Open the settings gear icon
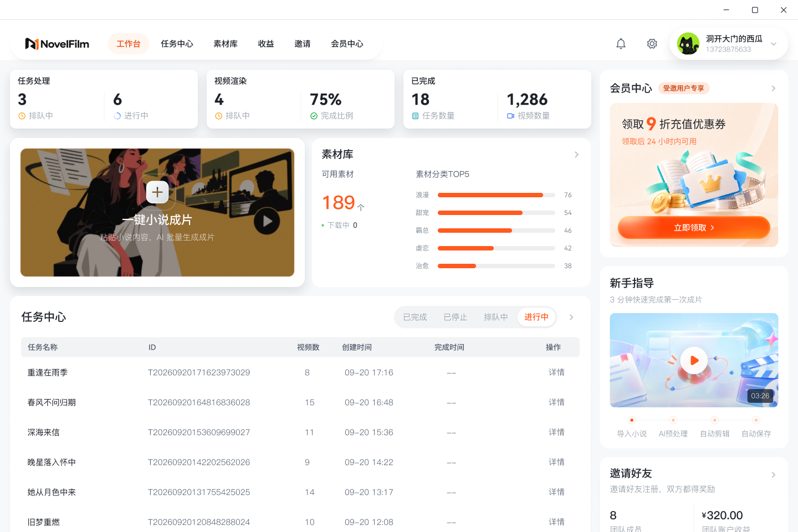 pyautogui.click(x=652, y=44)
